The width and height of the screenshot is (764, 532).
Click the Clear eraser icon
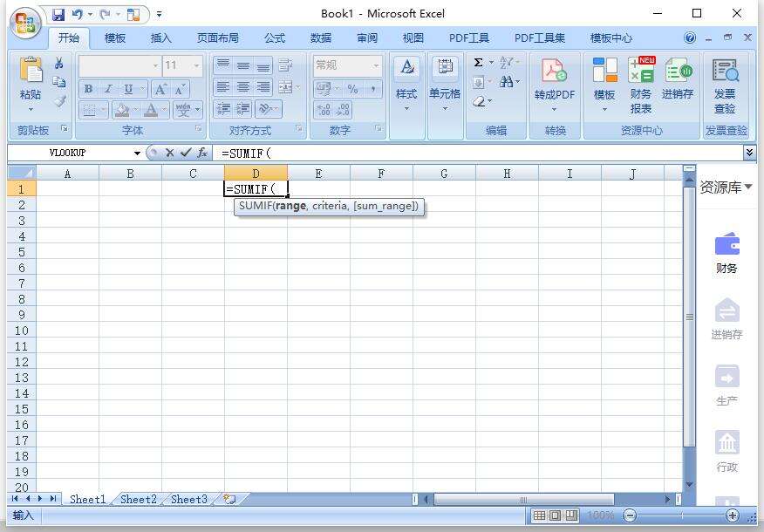(x=480, y=101)
